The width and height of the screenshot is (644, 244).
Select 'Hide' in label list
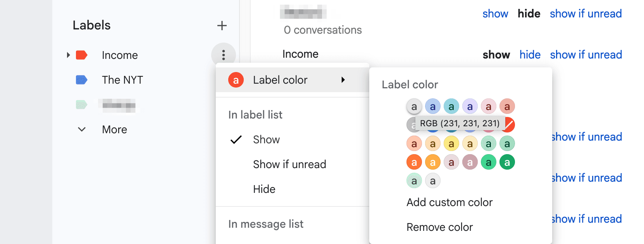[x=264, y=189]
